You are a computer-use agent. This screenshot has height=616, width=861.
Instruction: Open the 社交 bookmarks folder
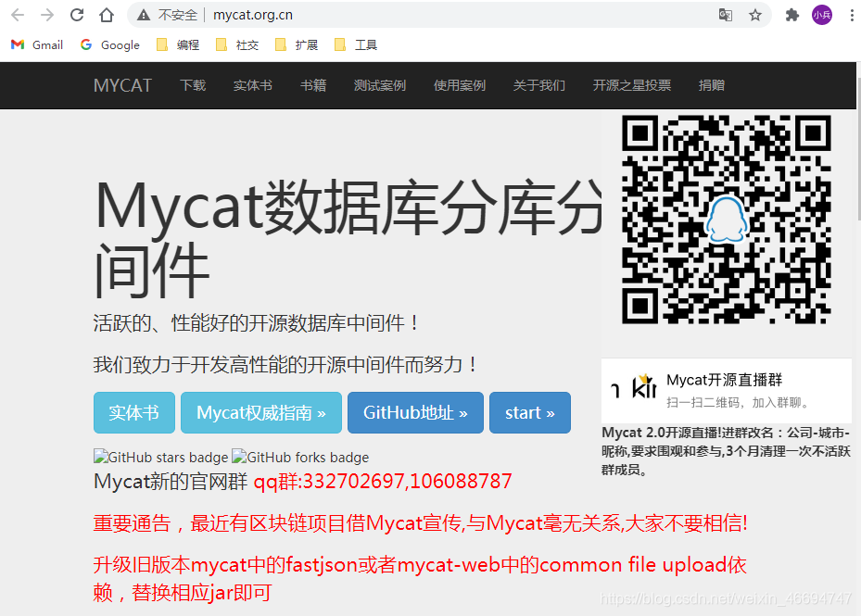(x=237, y=45)
